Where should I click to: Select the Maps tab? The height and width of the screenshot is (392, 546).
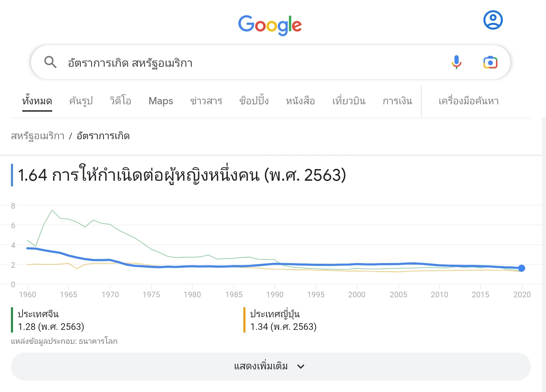[161, 101]
